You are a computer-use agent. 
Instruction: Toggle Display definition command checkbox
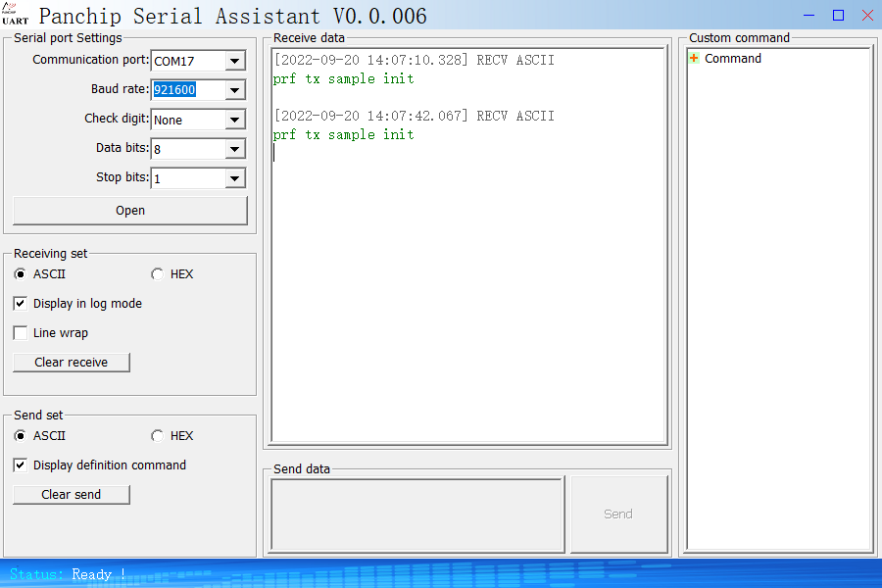tap(21, 465)
